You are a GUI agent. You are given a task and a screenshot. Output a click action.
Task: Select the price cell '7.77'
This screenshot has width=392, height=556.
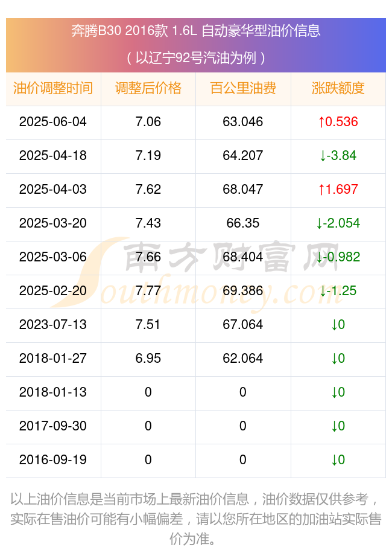148,291
